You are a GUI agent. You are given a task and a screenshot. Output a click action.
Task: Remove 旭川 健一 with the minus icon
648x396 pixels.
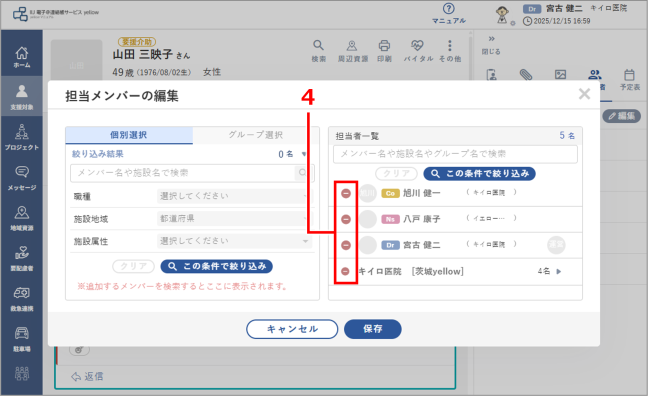(x=346, y=193)
